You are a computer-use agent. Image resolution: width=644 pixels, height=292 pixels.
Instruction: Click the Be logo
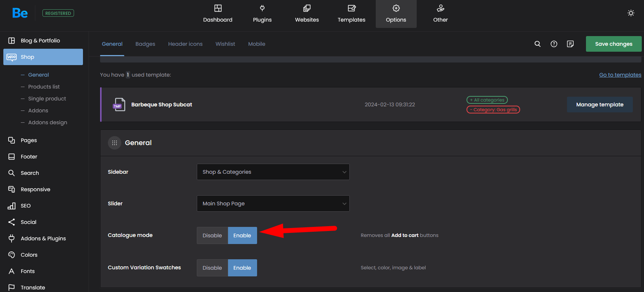pos(20,13)
